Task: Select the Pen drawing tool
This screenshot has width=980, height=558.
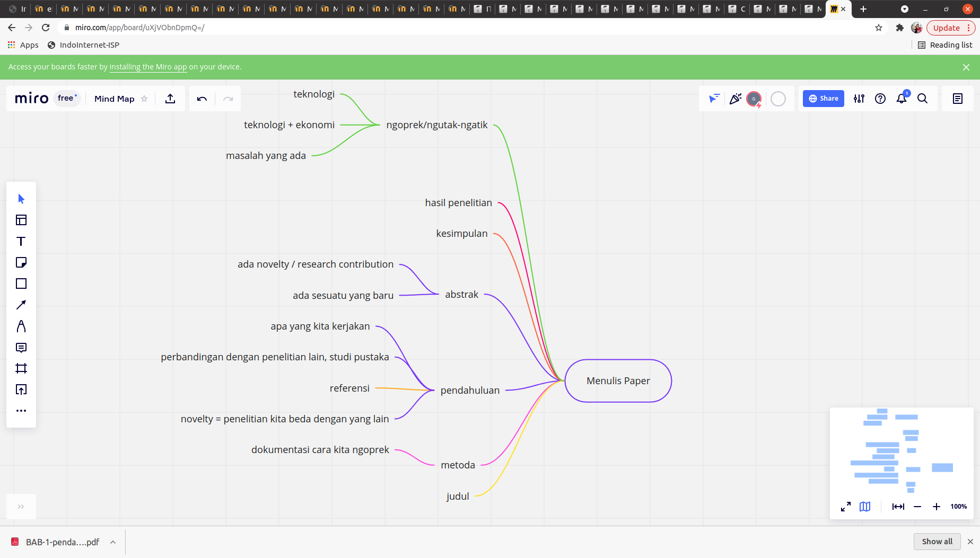Action: [21, 326]
